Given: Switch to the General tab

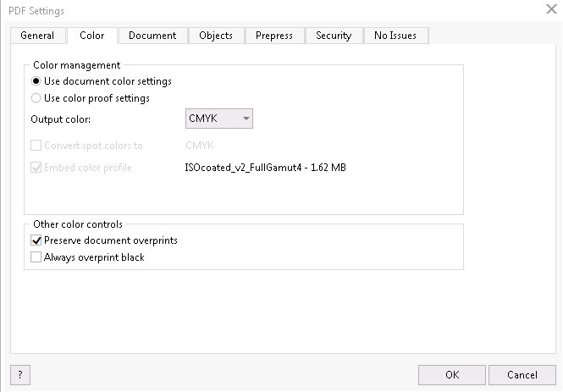Looking at the screenshot, I should click(38, 36).
